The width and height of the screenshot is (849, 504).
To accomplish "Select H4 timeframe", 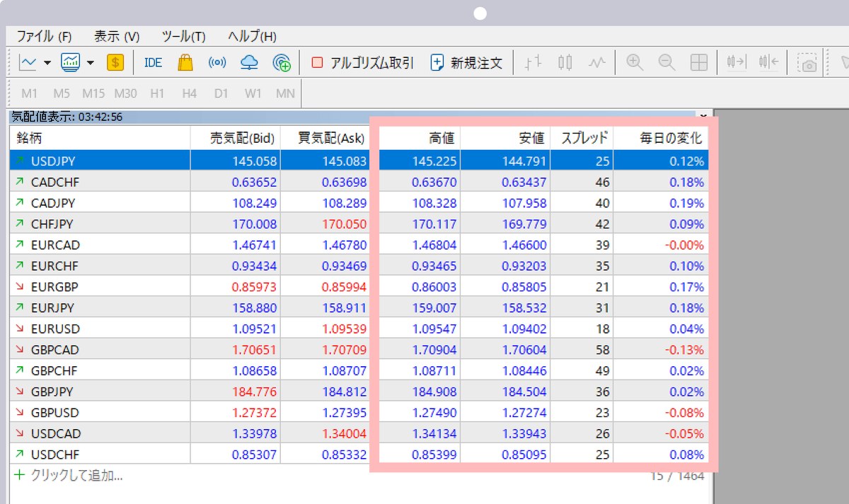I will click(x=189, y=93).
